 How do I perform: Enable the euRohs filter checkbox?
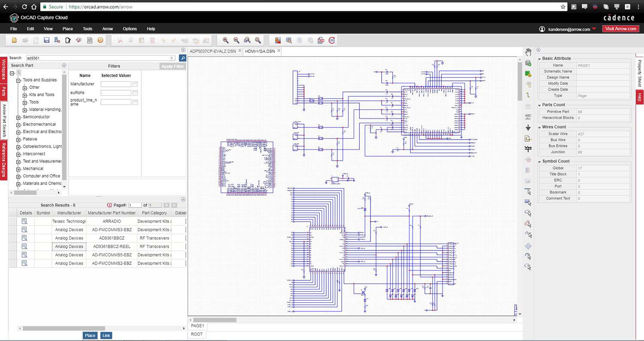pos(135,93)
